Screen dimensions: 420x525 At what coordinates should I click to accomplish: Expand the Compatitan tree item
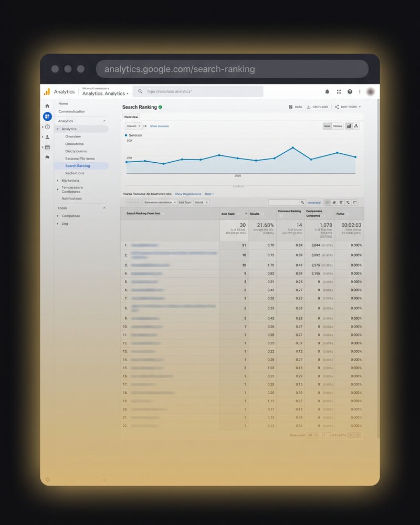[58, 216]
